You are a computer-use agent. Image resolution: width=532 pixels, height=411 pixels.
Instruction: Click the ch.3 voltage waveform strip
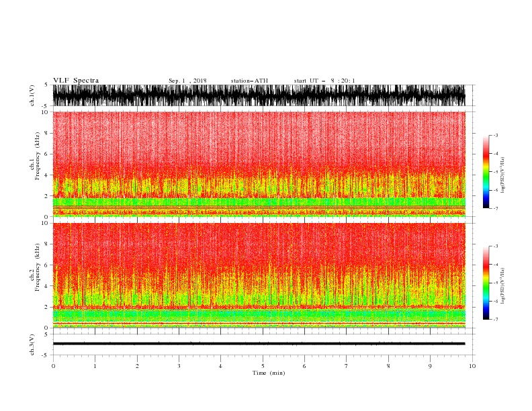[259, 344]
